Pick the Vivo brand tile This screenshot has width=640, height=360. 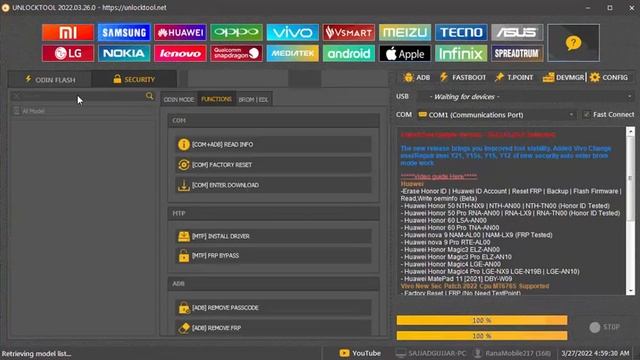[293, 32]
